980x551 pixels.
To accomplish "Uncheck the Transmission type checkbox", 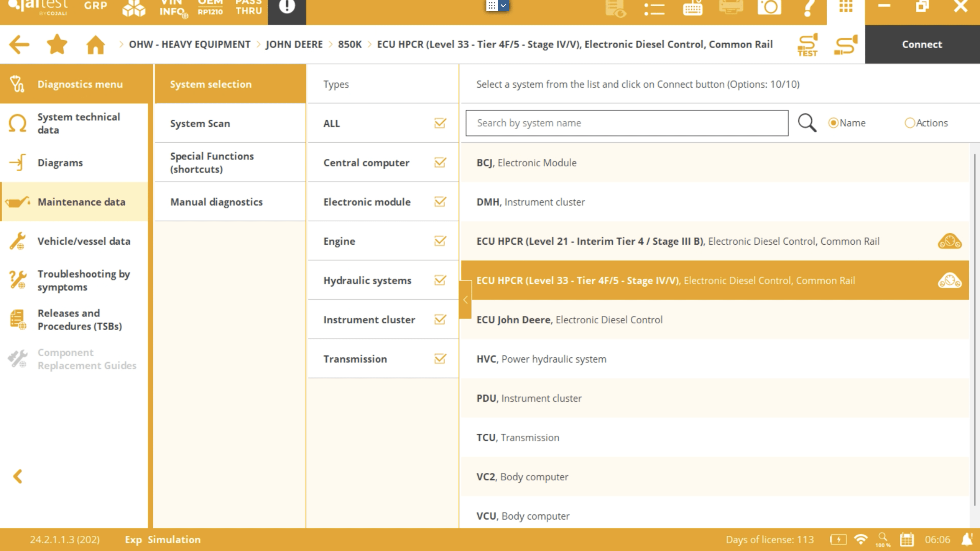I will (440, 359).
